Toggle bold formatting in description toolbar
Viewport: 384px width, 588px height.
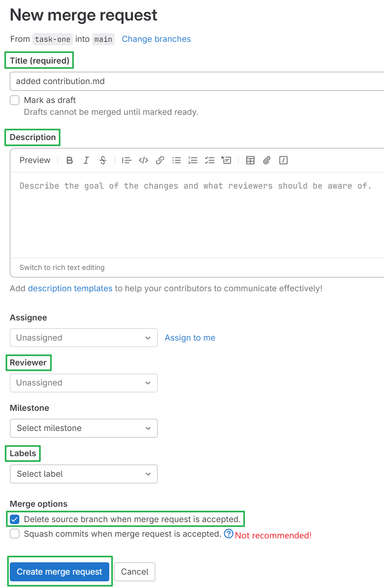pos(70,160)
